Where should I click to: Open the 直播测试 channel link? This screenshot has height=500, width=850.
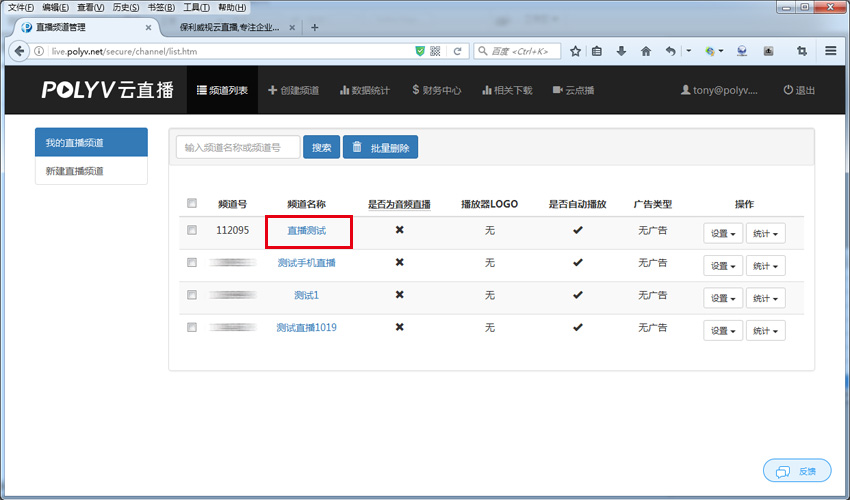pos(306,231)
